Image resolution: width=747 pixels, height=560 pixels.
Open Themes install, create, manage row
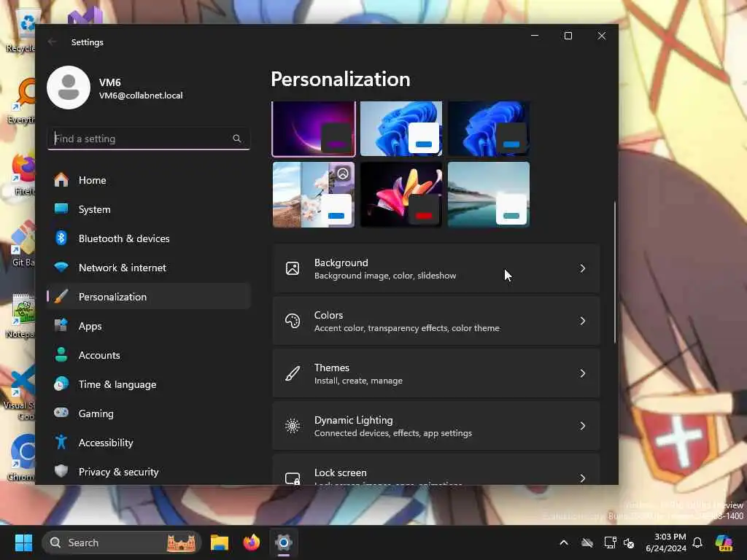[436, 373]
